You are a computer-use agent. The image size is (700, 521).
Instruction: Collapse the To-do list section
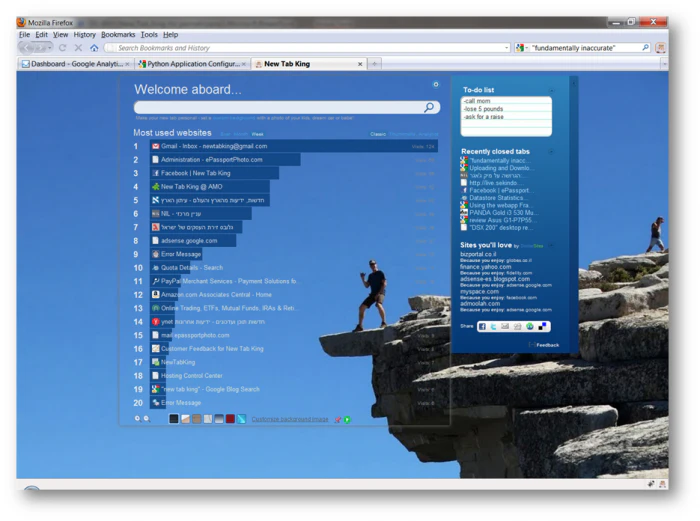coord(551,90)
